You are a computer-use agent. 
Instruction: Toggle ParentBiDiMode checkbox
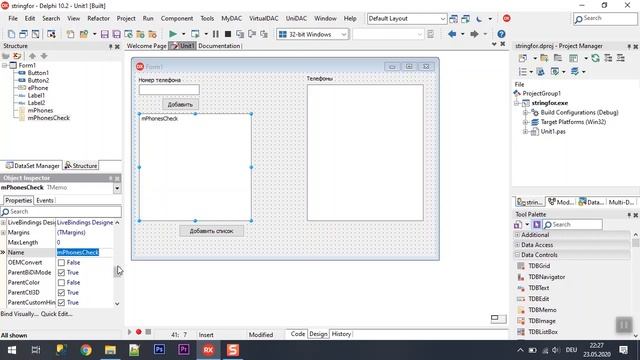[61, 272]
